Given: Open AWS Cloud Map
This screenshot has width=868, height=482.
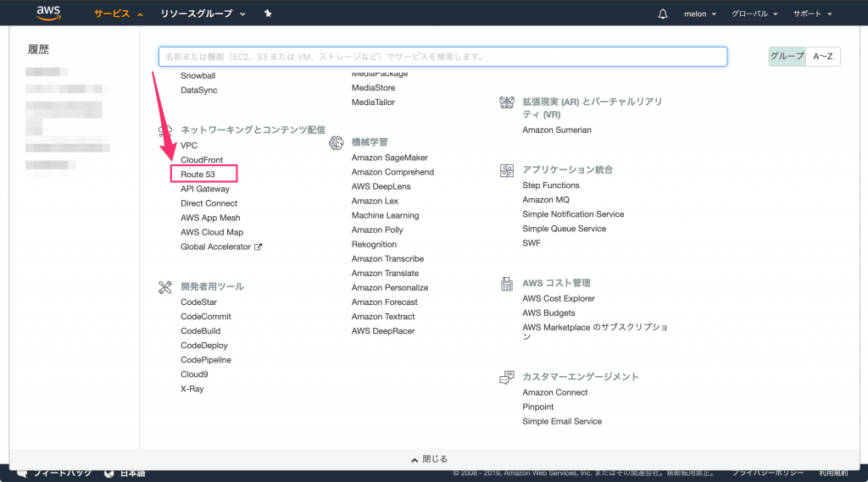Looking at the screenshot, I should pyautogui.click(x=212, y=232).
